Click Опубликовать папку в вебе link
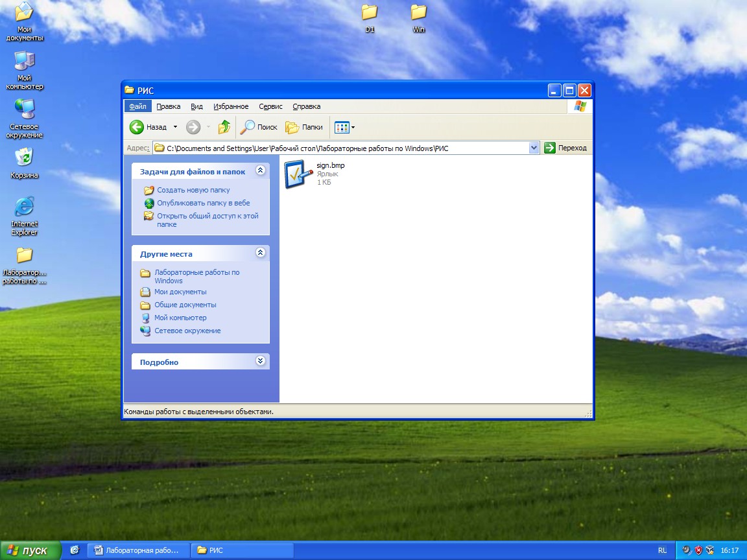The image size is (747, 560). click(204, 203)
